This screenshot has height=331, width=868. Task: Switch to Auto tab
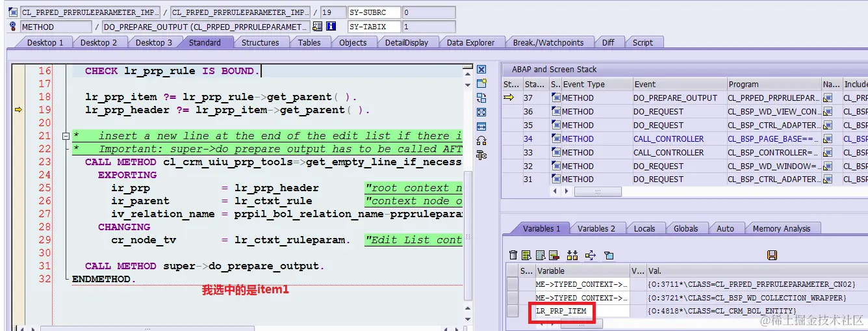coord(725,228)
